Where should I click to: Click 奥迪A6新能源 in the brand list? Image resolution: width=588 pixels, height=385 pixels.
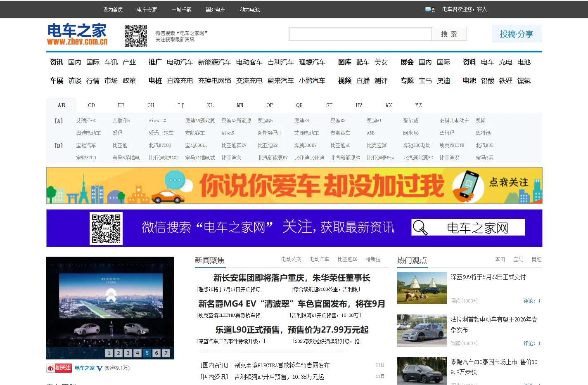point(200,120)
